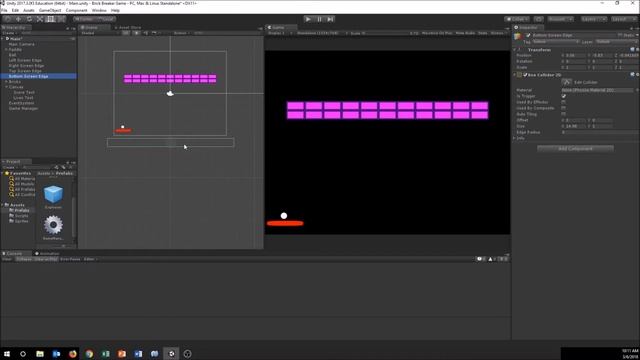The width and height of the screenshot is (640, 360).
Task: Switch to Unity taskbar icon
Action: [171, 353]
